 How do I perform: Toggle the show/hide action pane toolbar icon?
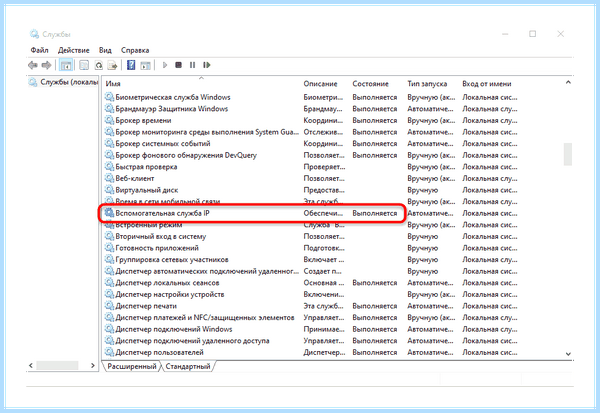[x=145, y=65]
